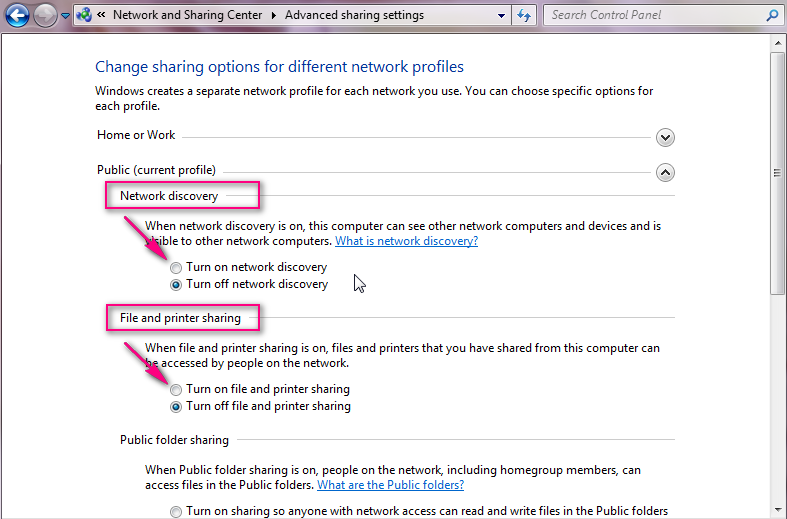Open recent pages dropdown beside Forward arrow

[65, 16]
